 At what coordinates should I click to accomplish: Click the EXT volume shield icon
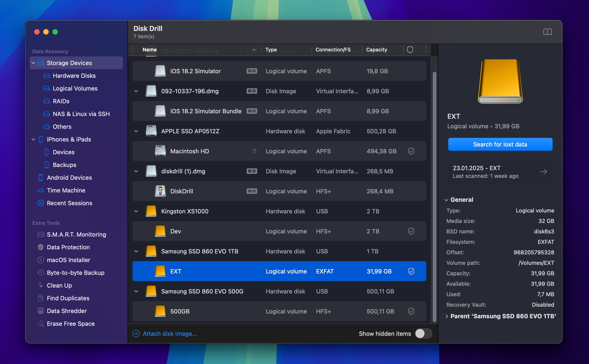pyautogui.click(x=411, y=271)
